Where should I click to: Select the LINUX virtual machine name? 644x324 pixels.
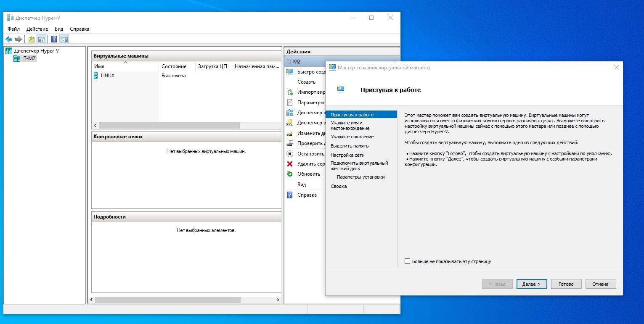pyautogui.click(x=108, y=76)
